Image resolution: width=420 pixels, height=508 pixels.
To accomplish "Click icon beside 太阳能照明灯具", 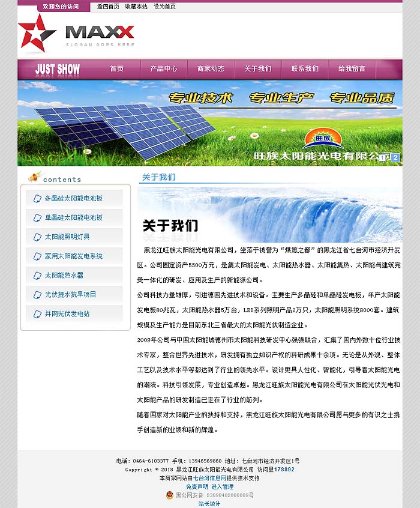I will [x=38, y=237].
